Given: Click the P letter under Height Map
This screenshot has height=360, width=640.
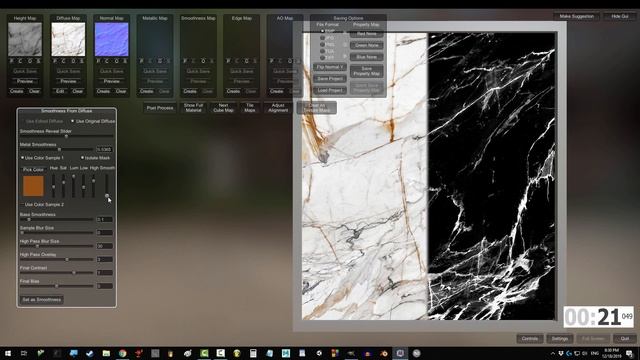Looking at the screenshot, I should point(11,61).
